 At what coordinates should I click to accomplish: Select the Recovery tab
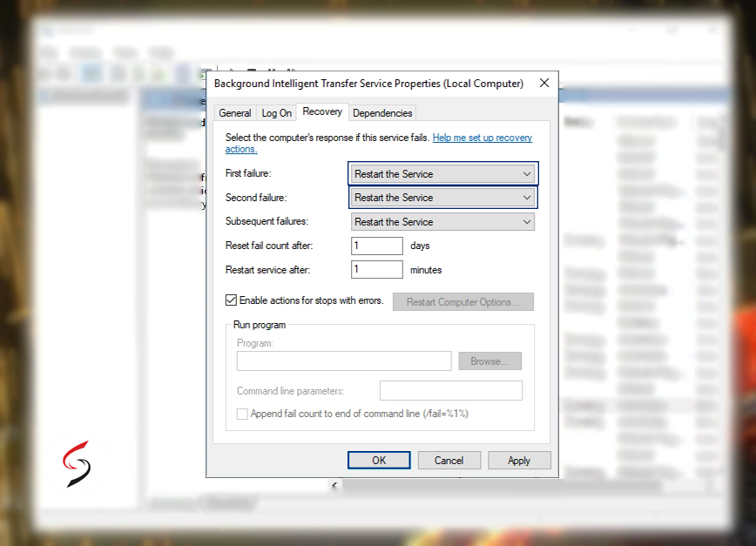(322, 111)
